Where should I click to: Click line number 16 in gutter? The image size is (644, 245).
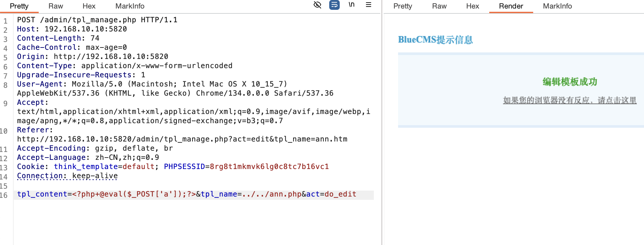(4, 195)
